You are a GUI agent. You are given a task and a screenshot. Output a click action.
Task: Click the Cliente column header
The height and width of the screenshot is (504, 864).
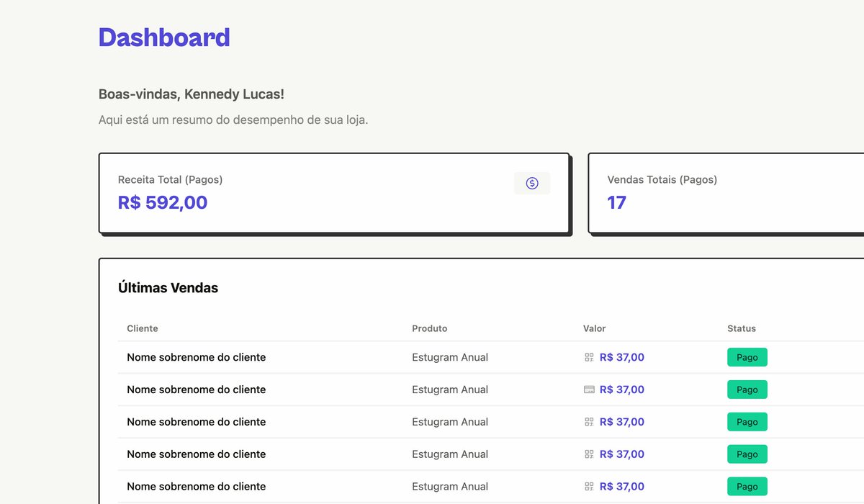coord(143,328)
